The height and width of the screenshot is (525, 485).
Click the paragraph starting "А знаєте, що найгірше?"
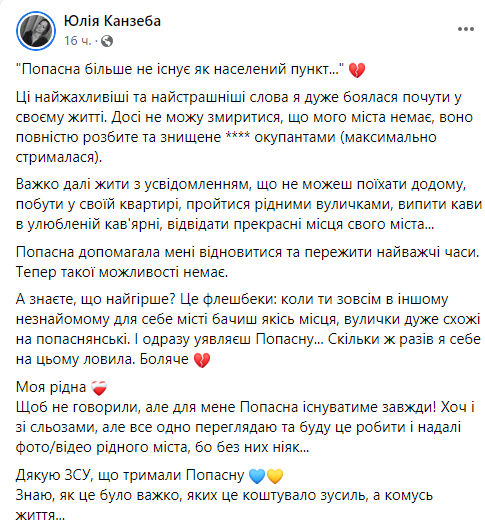point(248,329)
